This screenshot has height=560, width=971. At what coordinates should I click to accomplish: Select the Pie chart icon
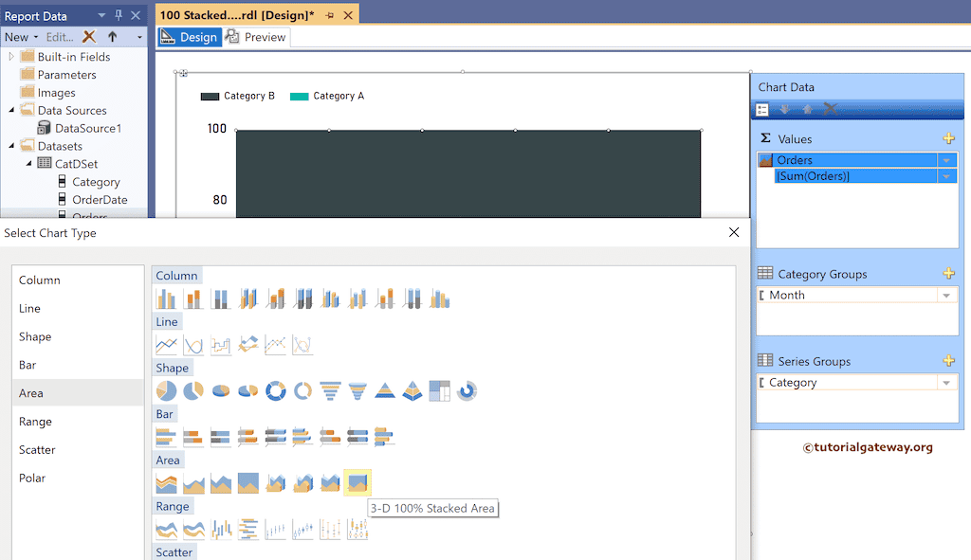(166, 391)
